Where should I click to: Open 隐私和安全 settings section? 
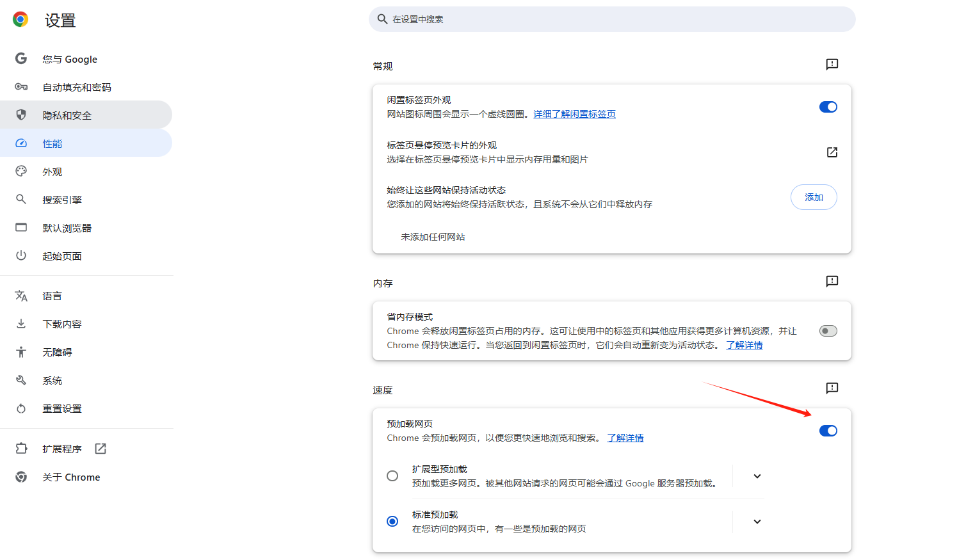click(86, 115)
